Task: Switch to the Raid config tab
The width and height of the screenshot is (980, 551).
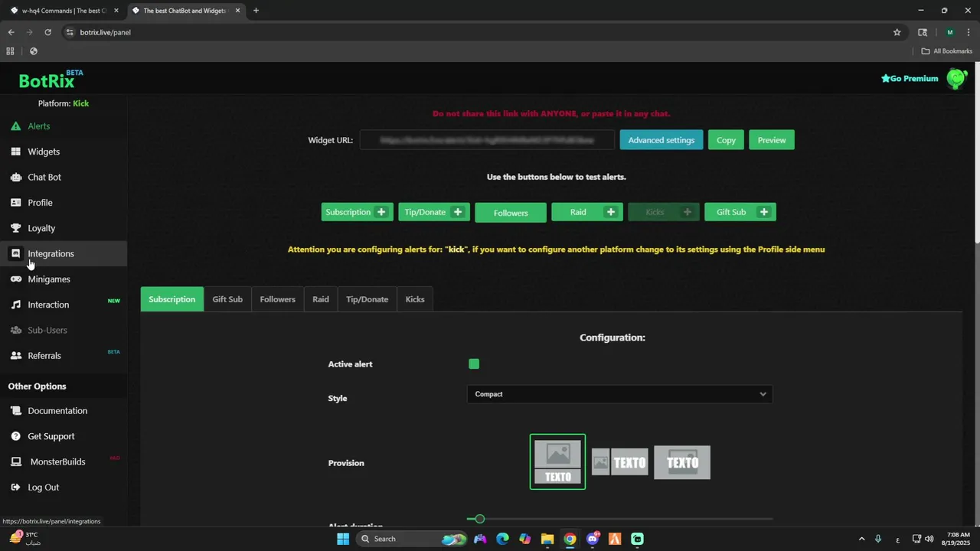Action: 321,299
